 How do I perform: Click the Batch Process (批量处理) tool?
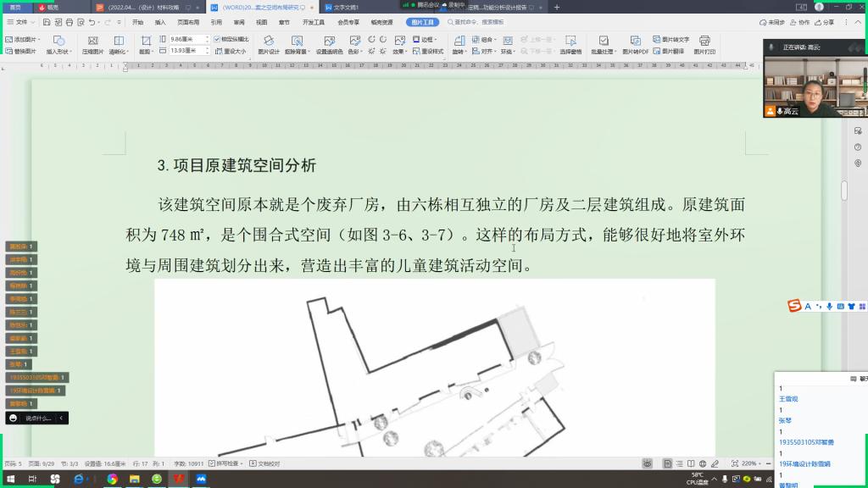tap(604, 45)
